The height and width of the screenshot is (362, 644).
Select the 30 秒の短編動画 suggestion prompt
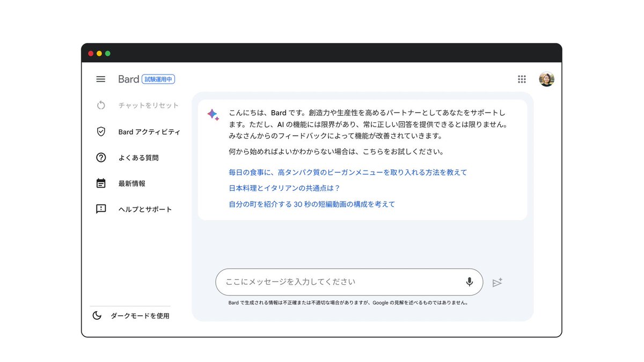[312, 204]
